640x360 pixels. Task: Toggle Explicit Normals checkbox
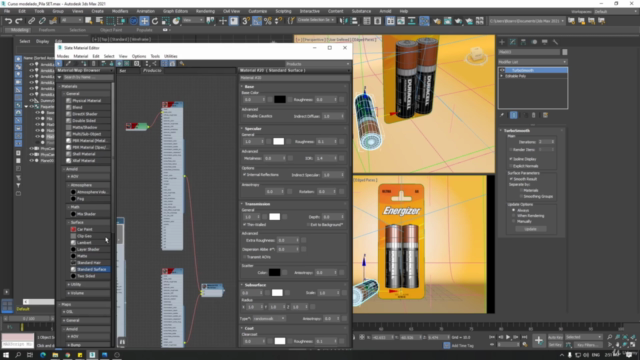(x=511, y=166)
